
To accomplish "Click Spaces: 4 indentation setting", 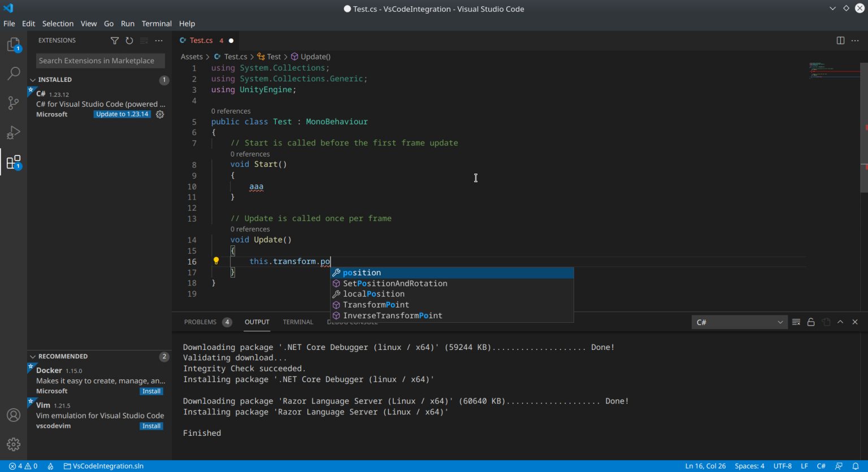I will 749,466.
